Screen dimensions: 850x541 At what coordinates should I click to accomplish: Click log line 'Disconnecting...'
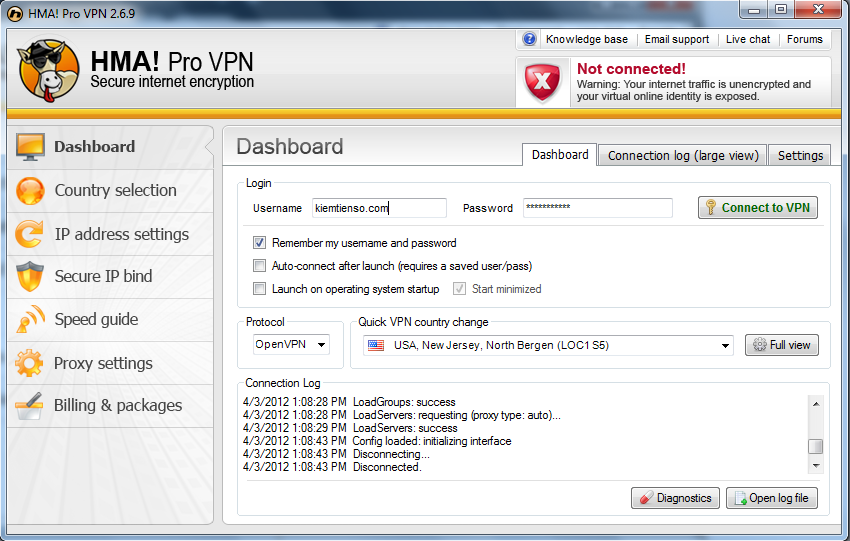pyautogui.click(x=391, y=454)
